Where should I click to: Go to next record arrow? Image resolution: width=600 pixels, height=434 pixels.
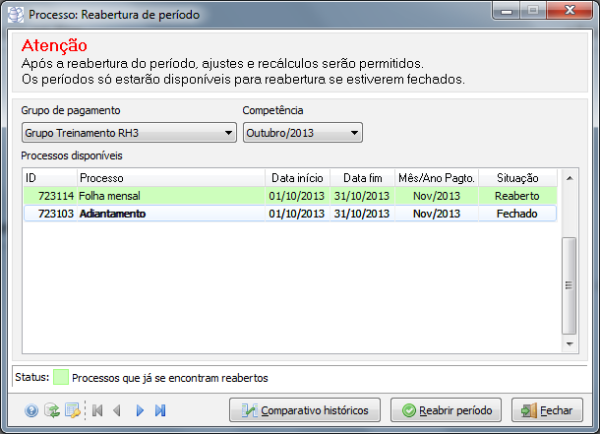(x=140, y=410)
